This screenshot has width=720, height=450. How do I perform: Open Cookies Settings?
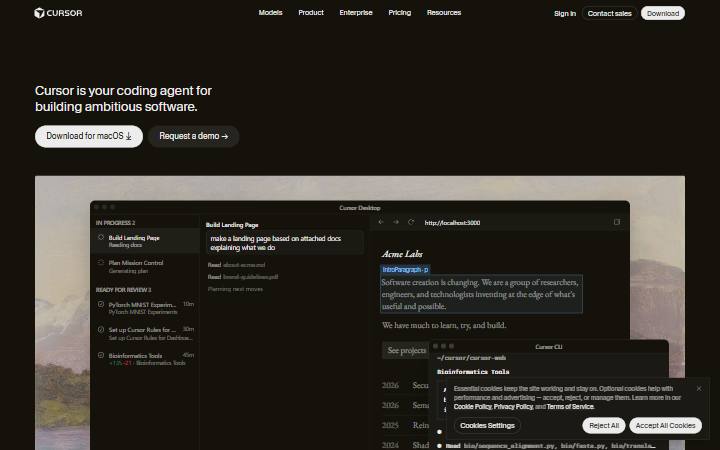(x=487, y=426)
